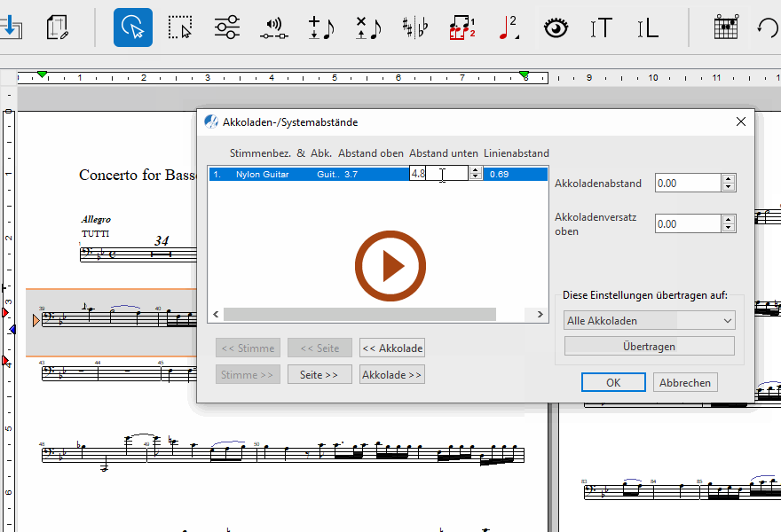Image resolution: width=781 pixels, height=532 pixels.
Task: Click the Abbrechen button
Action: 685,383
